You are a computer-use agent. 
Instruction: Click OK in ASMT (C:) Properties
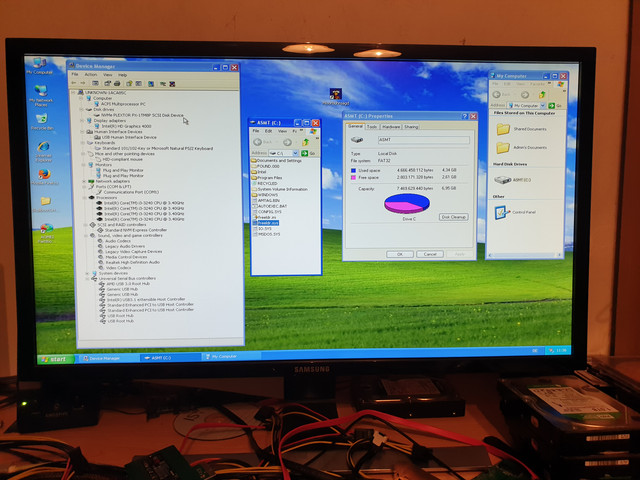point(400,254)
